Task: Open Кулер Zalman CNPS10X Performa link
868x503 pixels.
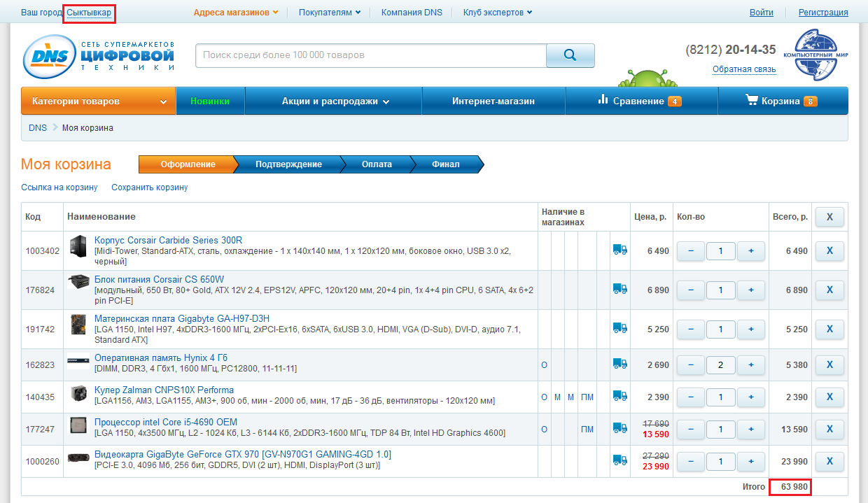Action: [164, 390]
